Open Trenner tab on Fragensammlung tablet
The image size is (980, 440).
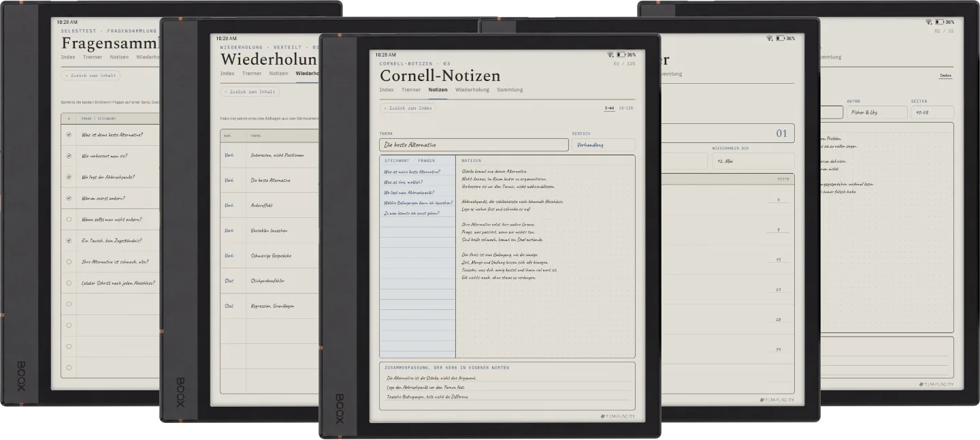pos(93,57)
